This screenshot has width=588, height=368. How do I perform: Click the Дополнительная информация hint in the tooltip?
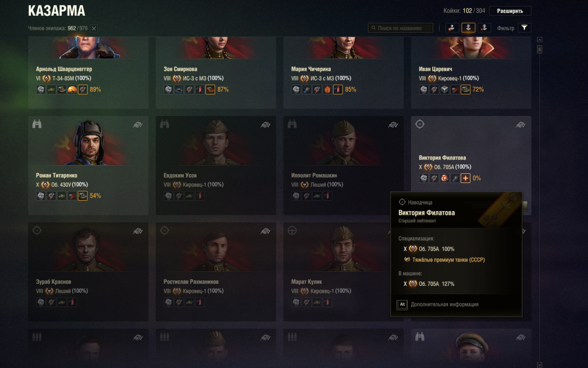[x=444, y=304]
